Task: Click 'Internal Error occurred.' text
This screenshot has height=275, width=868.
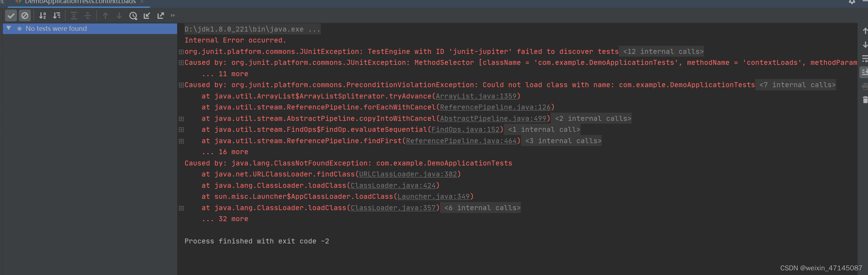Action: 235,40
